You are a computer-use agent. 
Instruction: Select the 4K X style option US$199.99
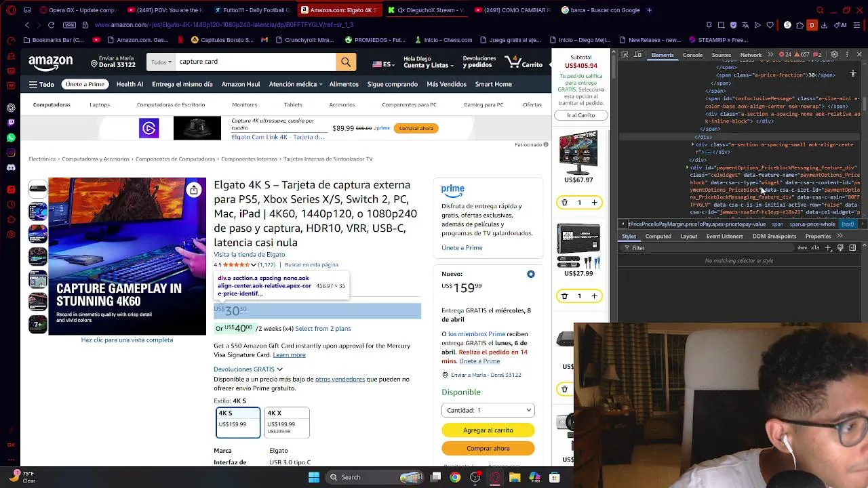pyautogui.click(x=287, y=422)
